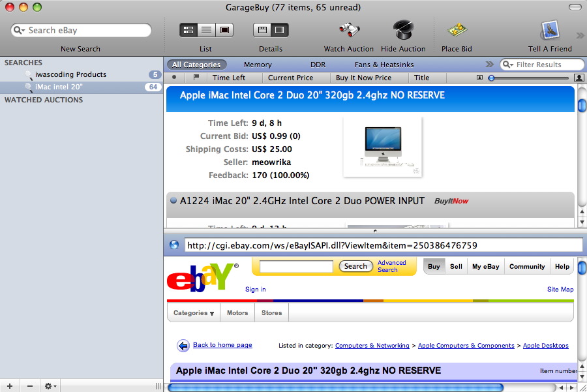Open the Filter Results magnifier dropdown

pos(507,65)
